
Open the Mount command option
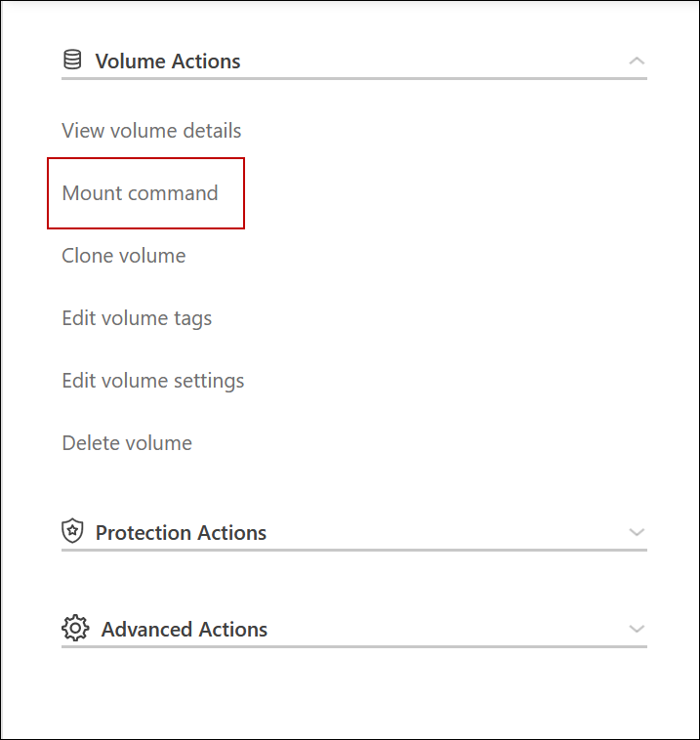click(141, 193)
